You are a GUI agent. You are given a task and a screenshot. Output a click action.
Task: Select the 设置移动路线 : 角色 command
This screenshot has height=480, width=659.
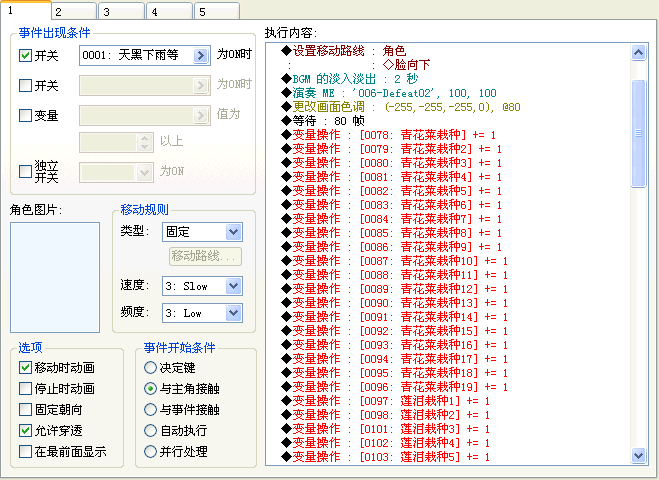click(343, 51)
